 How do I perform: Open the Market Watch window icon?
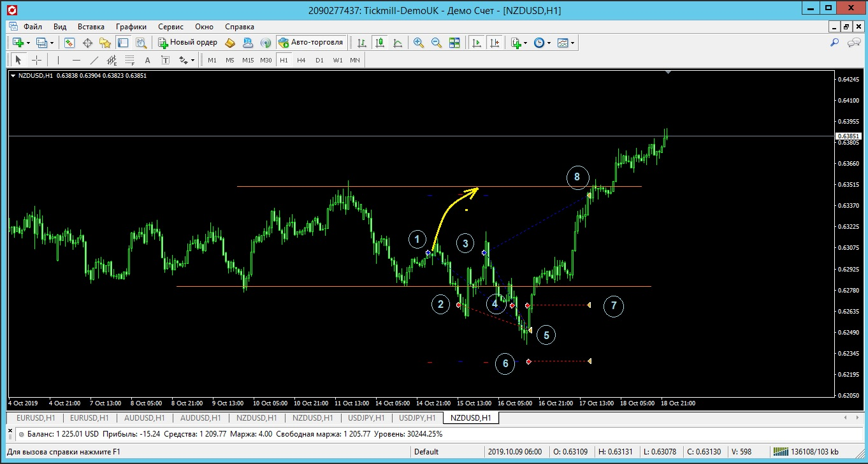[x=69, y=43]
